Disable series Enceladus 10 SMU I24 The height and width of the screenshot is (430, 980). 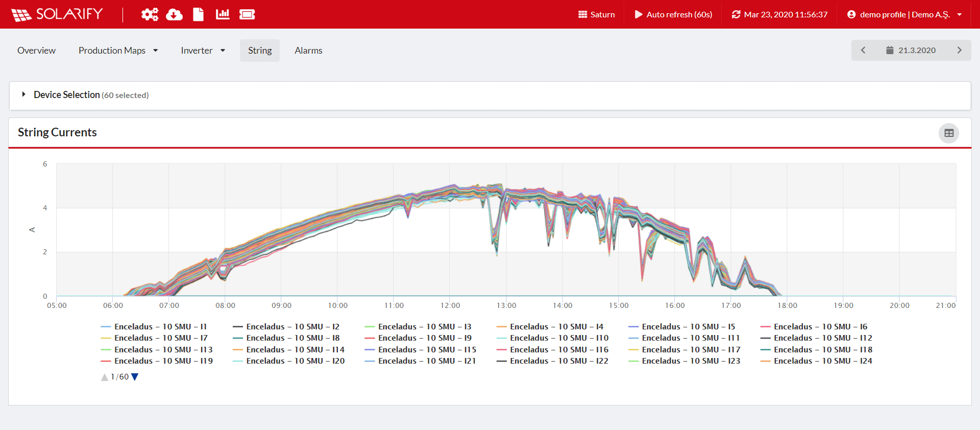tap(816, 361)
